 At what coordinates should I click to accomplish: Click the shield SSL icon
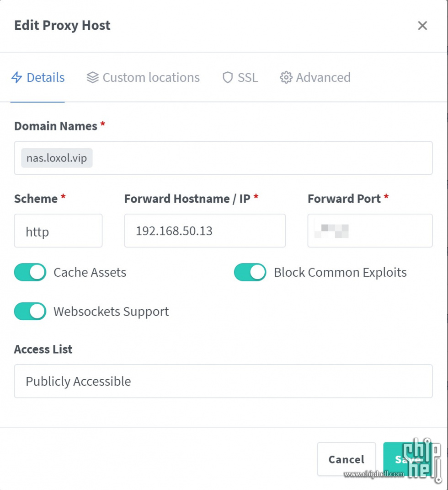point(228,77)
